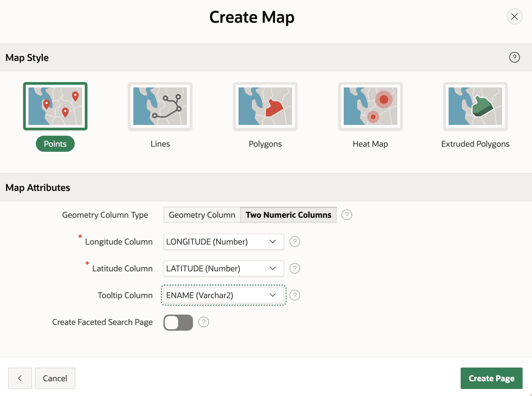Switch to Geometry Column option
The width and height of the screenshot is (532, 396).
click(x=202, y=215)
